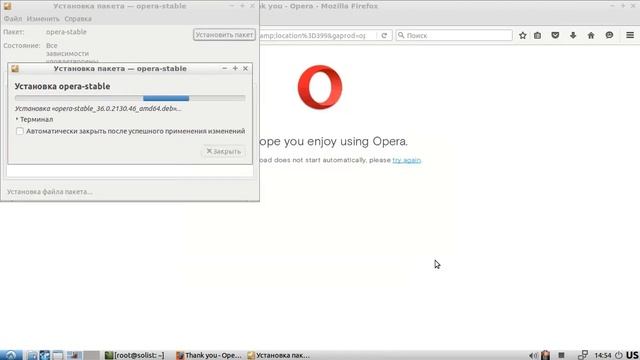
Task: Open the Firefox downloads arrow
Action: [x=573, y=36]
